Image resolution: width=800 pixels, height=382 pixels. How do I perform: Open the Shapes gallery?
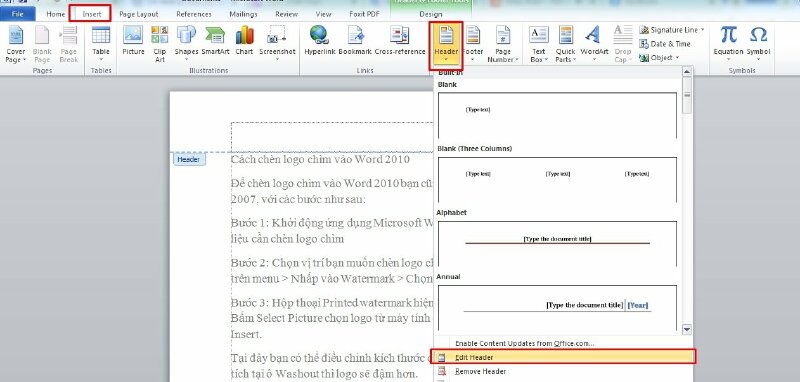(186, 44)
